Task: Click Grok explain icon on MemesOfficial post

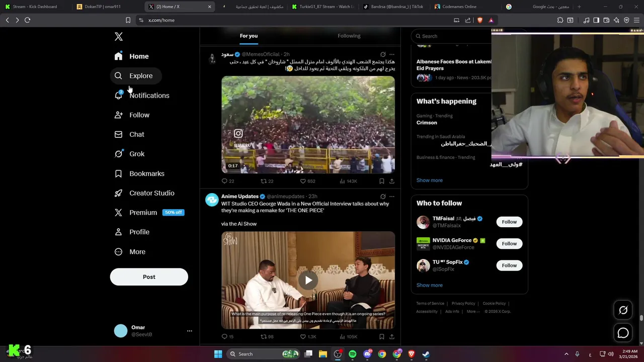Action: (x=383, y=54)
